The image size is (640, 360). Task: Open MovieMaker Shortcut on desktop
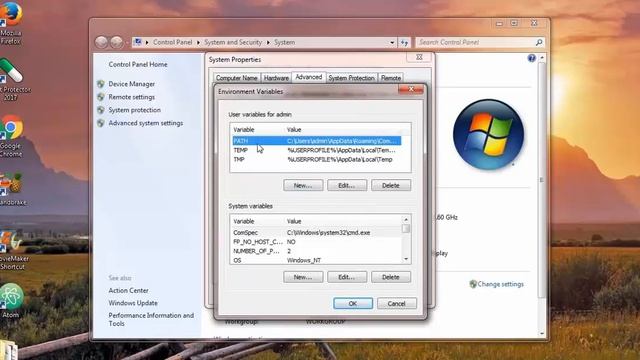[x=11, y=242]
